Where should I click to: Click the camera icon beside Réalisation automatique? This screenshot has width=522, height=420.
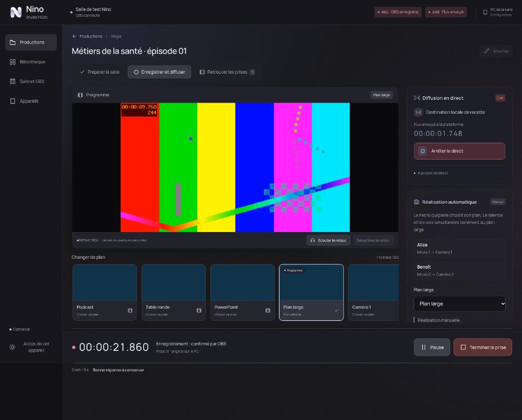(416, 202)
